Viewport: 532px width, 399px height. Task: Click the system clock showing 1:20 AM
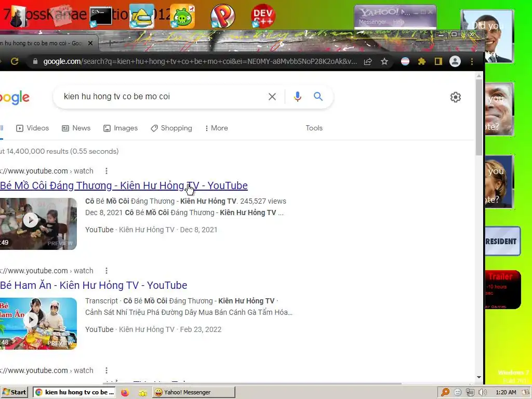[x=506, y=393]
